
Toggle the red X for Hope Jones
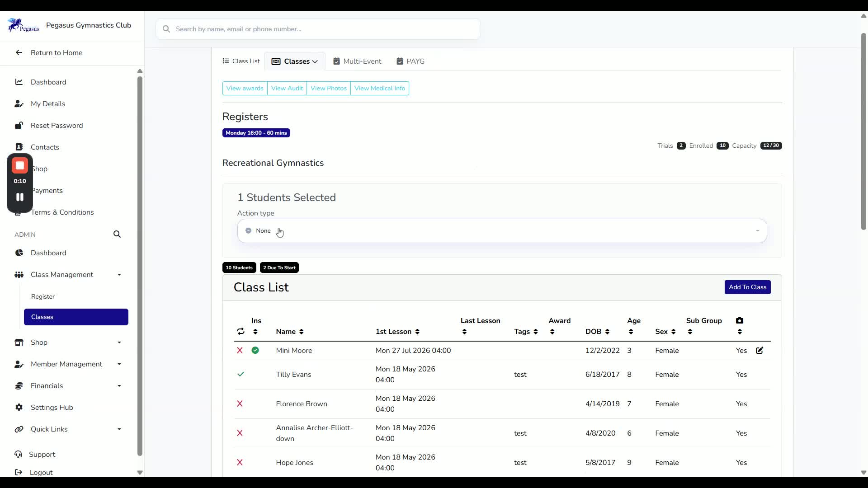[x=240, y=463]
